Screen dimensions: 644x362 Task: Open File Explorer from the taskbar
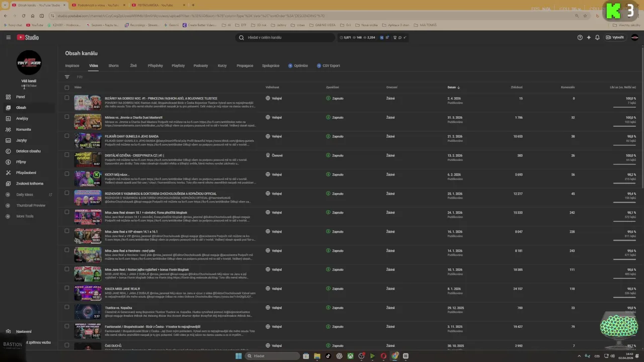click(317, 356)
